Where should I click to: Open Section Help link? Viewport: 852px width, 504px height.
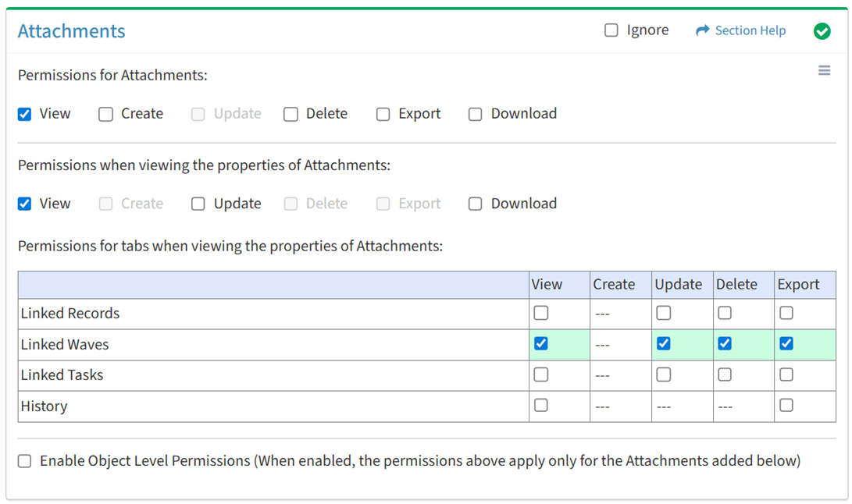[x=750, y=30]
